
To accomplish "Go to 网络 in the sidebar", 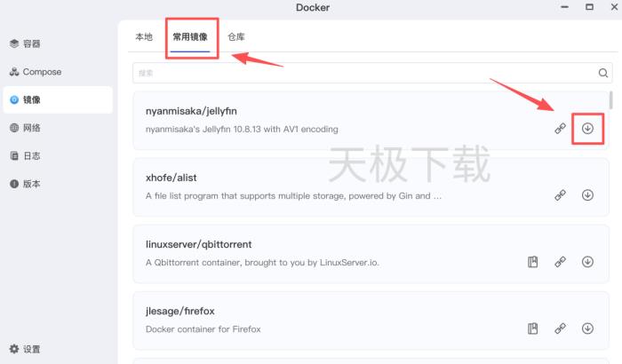I will click(x=26, y=128).
